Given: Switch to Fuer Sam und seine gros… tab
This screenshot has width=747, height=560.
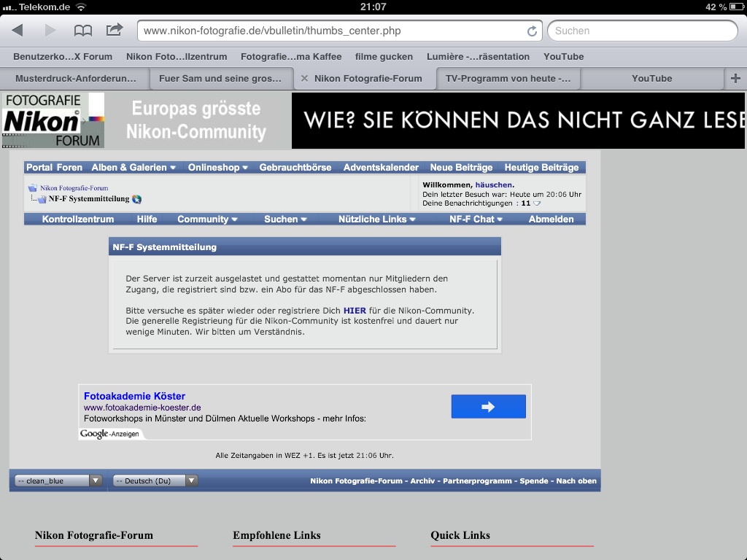Looking at the screenshot, I should pos(220,79).
